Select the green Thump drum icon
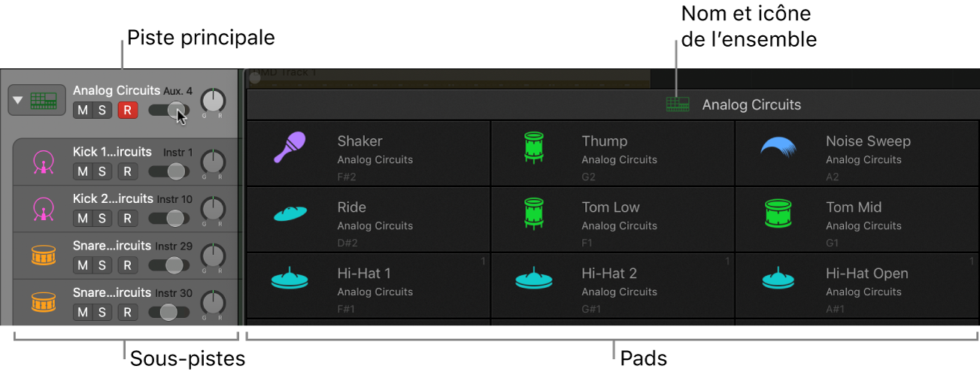Image resolution: width=980 pixels, height=378 pixels. point(533,147)
